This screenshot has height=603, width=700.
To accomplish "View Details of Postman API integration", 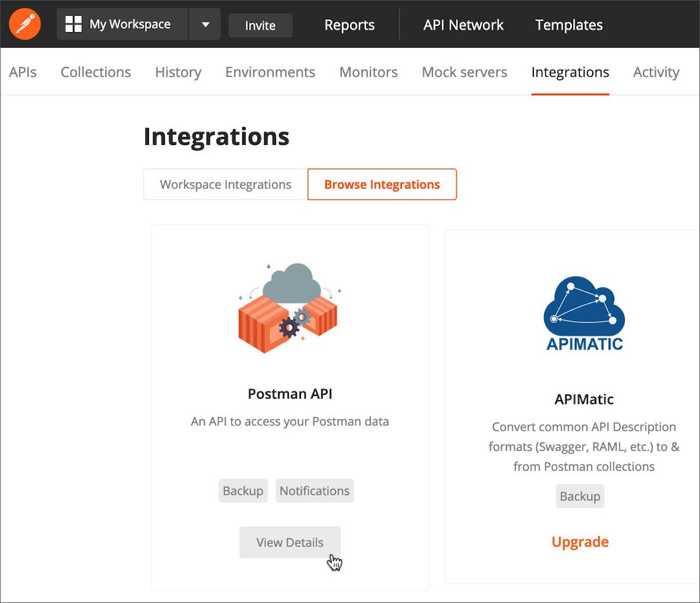I will click(x=290, y=542).
